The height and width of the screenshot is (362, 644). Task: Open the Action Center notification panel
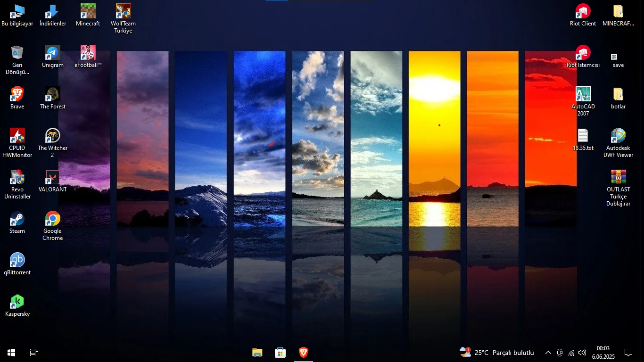click(628, 352)
